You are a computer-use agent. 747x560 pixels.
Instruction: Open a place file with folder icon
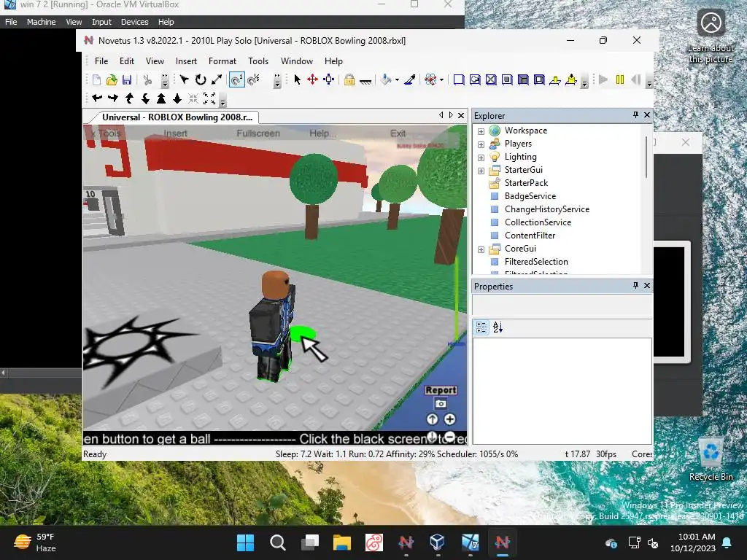(112, 80)
